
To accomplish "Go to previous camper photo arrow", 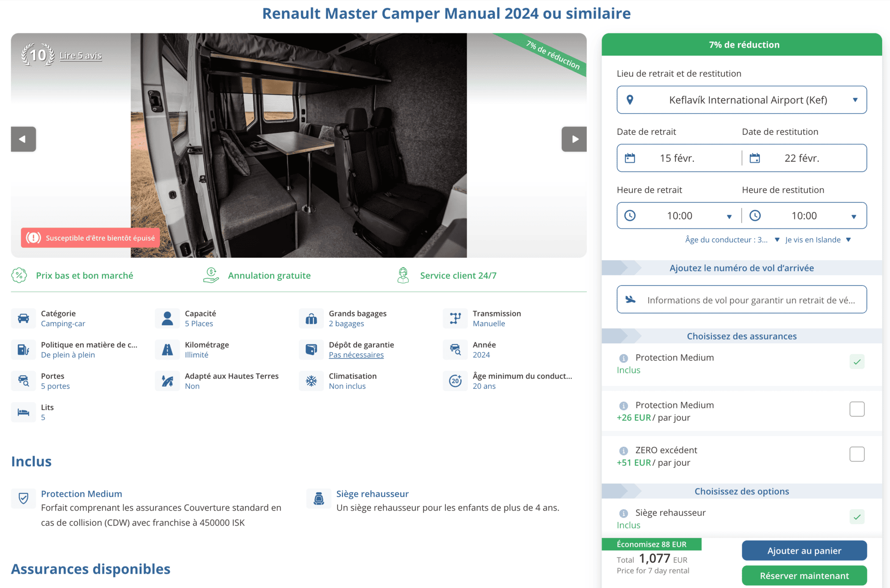I will (23, 139).
